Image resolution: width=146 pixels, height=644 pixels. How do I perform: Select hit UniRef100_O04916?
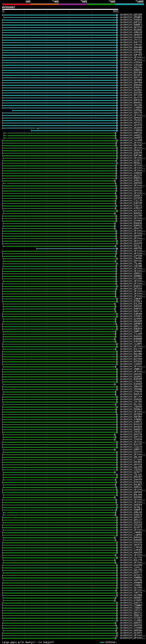131,37
